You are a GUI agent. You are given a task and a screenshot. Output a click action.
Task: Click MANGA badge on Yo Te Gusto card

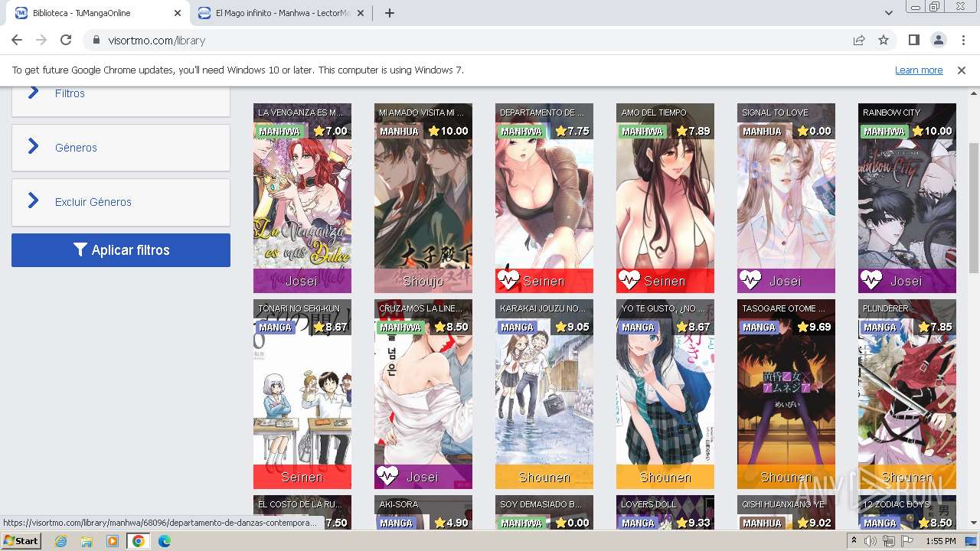638,327
